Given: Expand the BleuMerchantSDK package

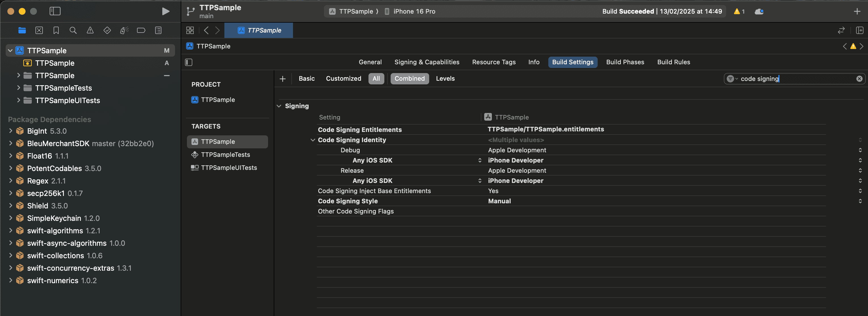Looking at the screenshot, I should tap(10, 143).
